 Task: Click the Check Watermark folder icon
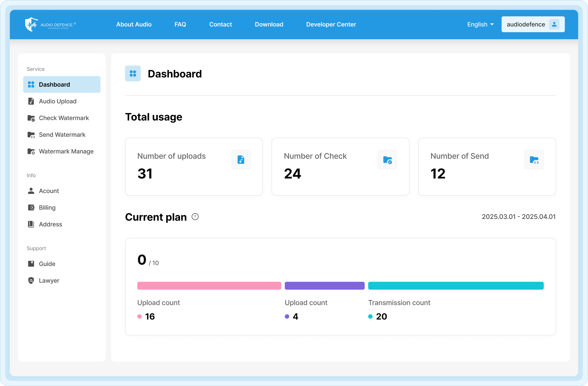[x=31, y=118]
